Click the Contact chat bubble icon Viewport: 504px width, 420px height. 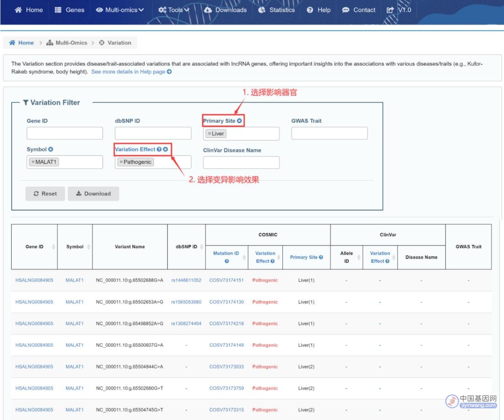click(x=345, y=10)
